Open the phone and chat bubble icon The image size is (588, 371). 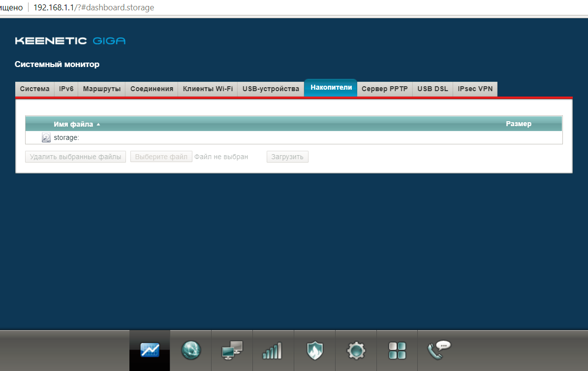(439, 350)
